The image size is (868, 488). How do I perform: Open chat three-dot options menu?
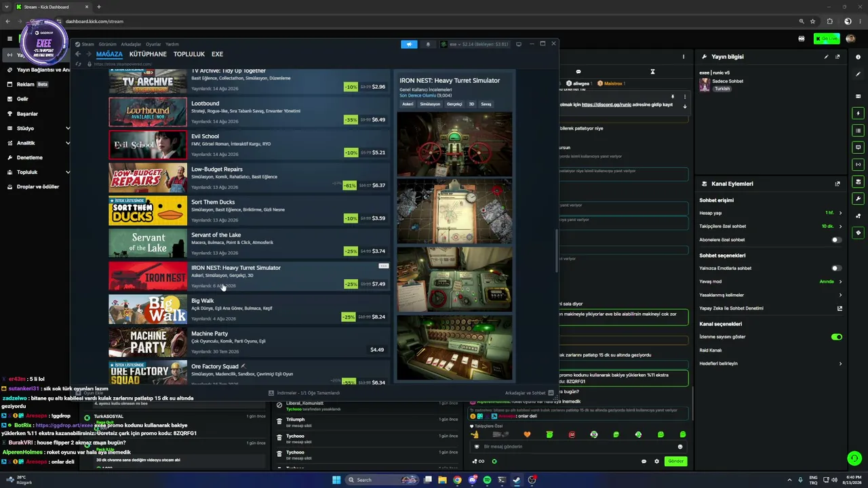(684, 57)
